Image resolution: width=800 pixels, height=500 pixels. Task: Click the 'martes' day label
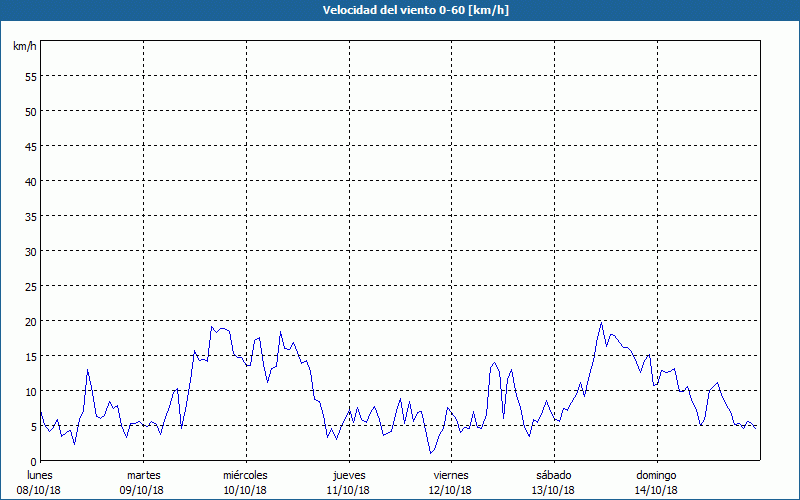click(x=144, y=475)
